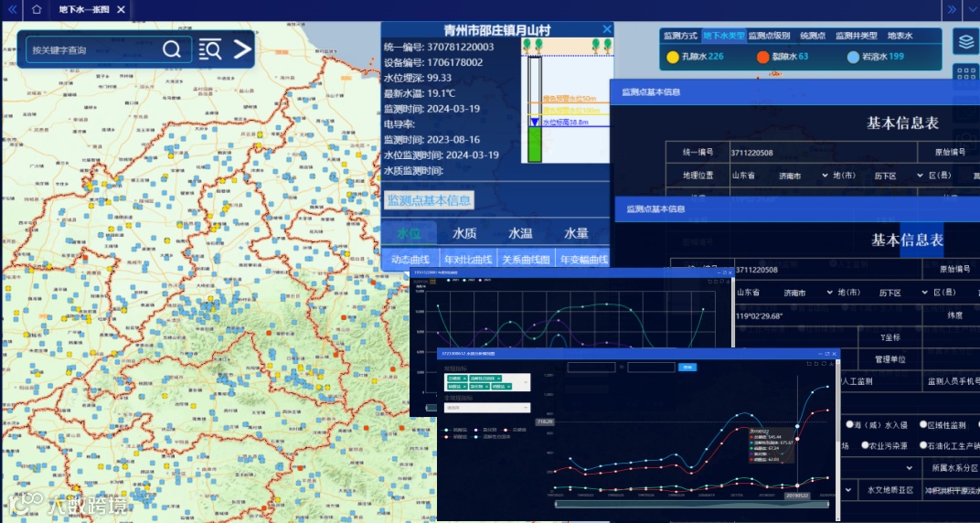Open the 历下区 dropdown in the back info table
Image resolution: width=980 pixels, height=523 pixels.
click(x=899, y=176)
